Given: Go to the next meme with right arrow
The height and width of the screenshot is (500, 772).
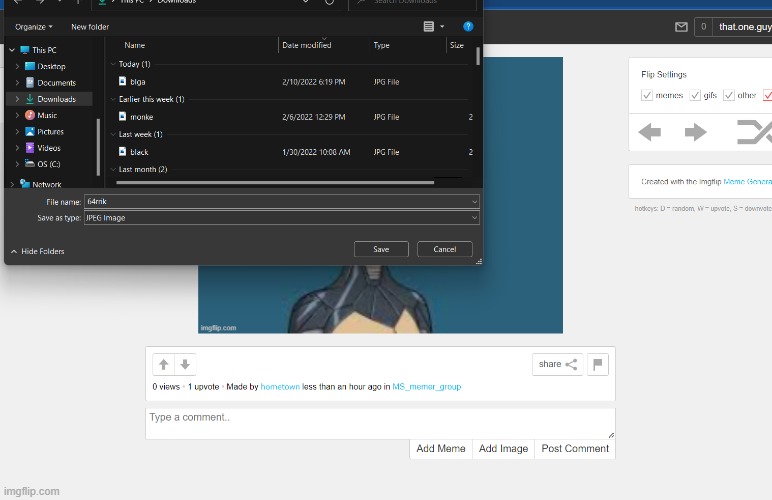Looking at the screenshot, I should pyautogui.click(x=696, y=132).
